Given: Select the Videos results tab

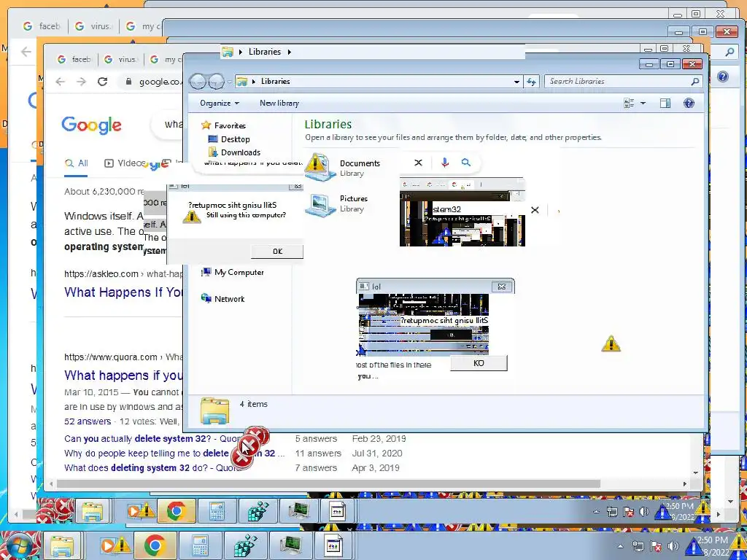Looking at the screenshot, I should point(125,163).
